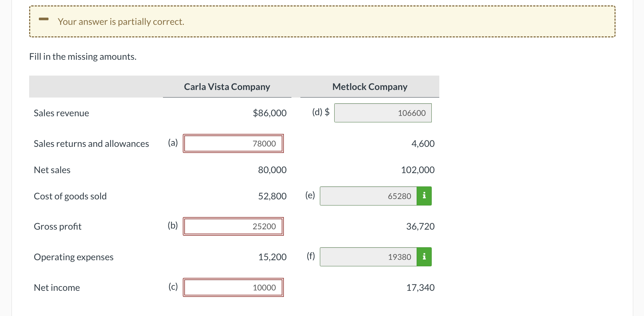
Task: Click the Cost of goods sold label
Action: pyautogui.click(x=70, y=196)
